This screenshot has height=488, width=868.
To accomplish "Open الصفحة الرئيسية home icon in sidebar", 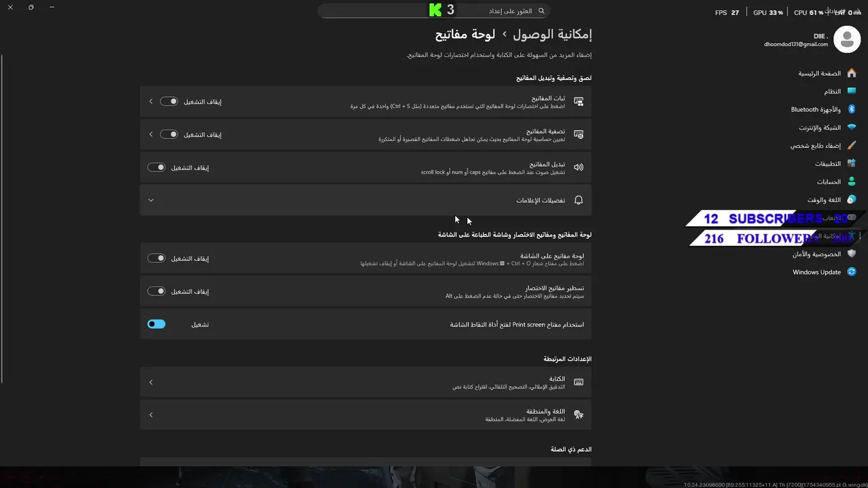I will pos(852,73).
